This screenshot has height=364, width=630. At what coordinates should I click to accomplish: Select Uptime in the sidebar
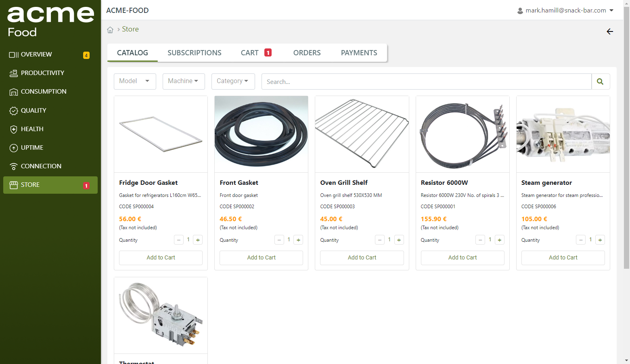click(50, 148)
